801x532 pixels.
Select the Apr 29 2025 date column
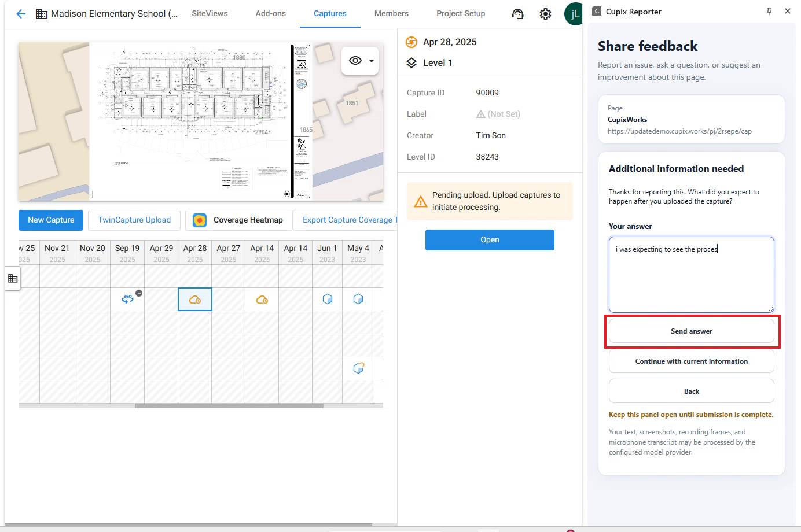coord(161,253)
